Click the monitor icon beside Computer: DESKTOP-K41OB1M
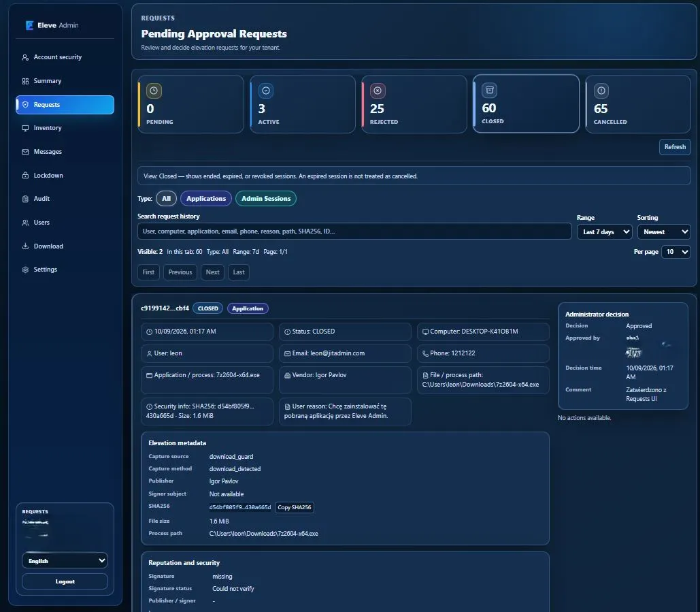Viewport: 700px width, 612px height. (x=425, y=332)
